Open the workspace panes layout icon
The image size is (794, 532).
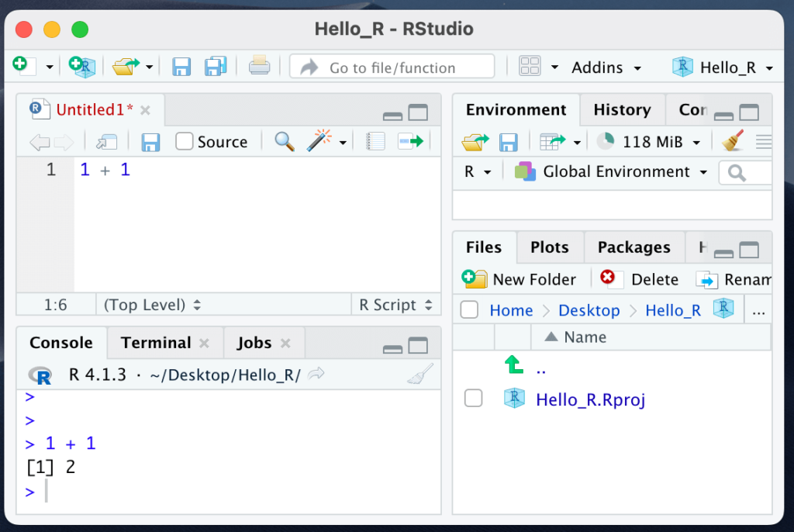(x=530, y=67)
